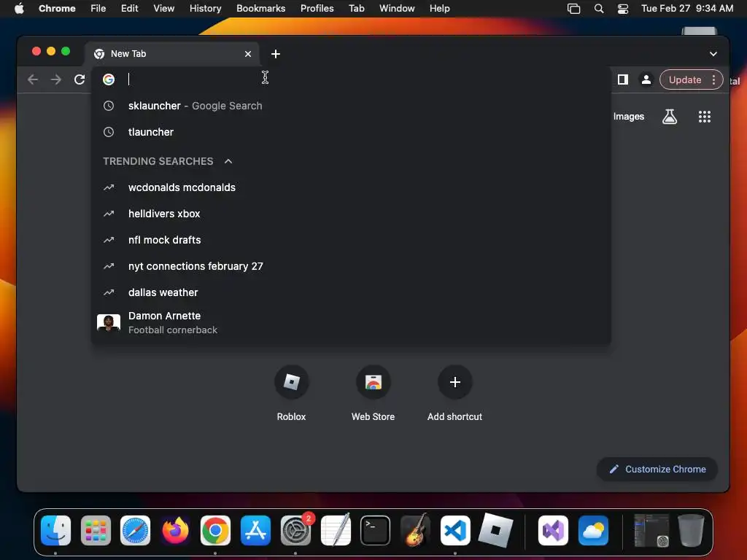This screenshot has width=747, height=560.
Task: Open the Apple menu
Action: 19,9
